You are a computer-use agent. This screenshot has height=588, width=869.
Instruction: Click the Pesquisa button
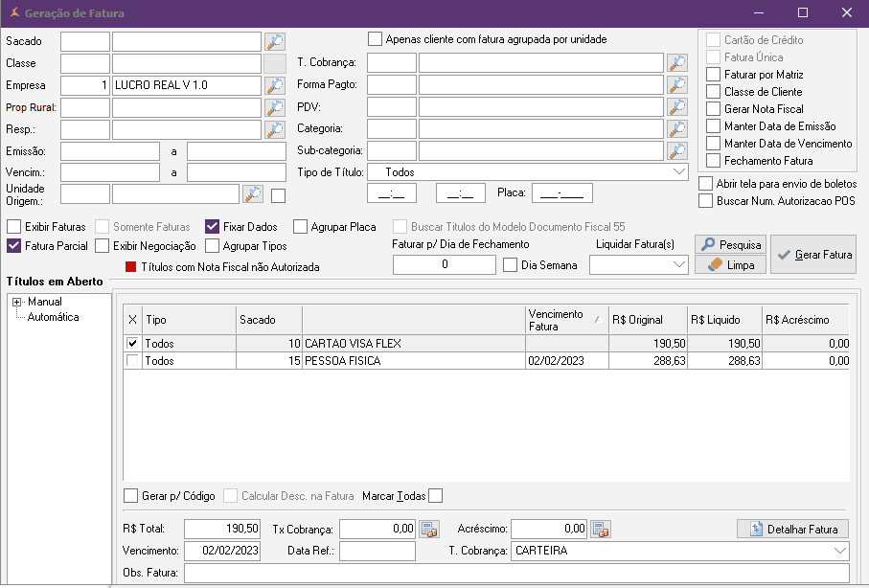point(730,245)
